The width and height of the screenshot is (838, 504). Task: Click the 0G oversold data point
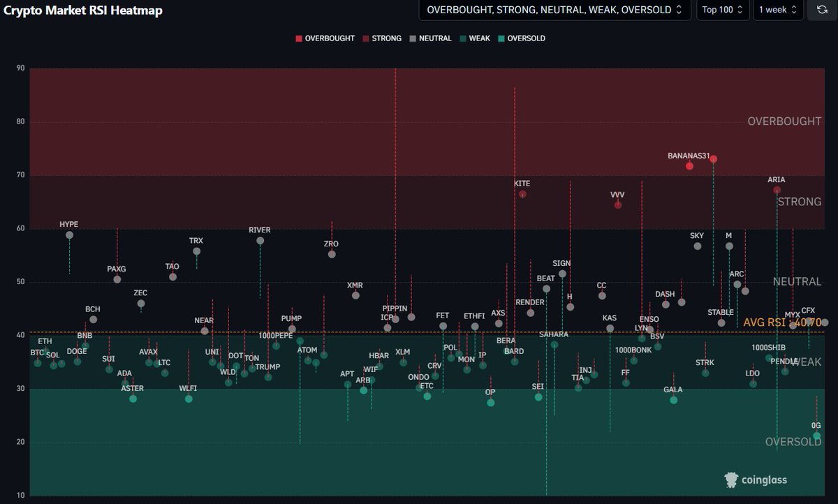(816, 436)
